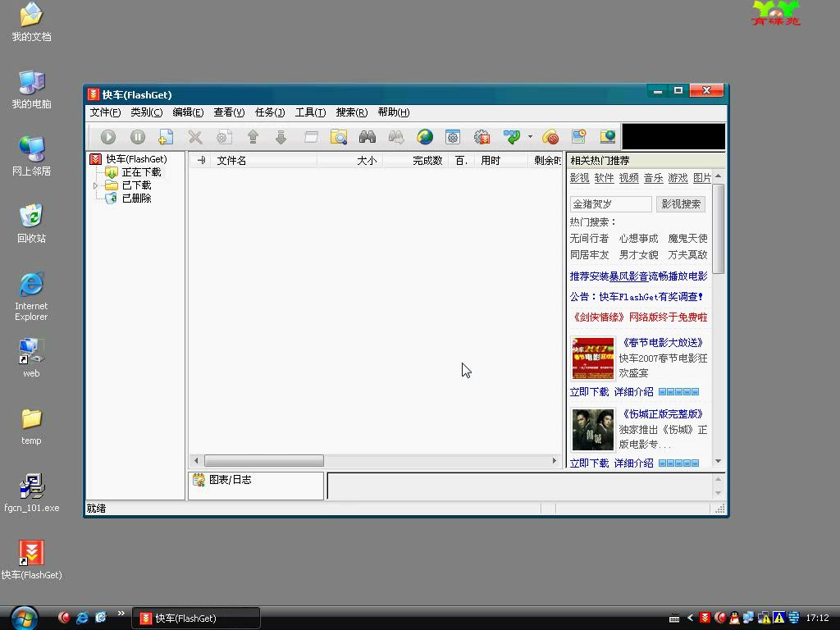Click the 视频 category link
Image resolution: width=840 pixels, height=630 pixels.
tap(628, 178)
